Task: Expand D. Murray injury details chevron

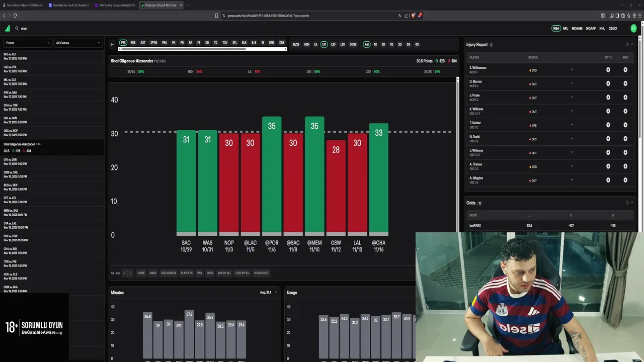Action: point(572,83)
